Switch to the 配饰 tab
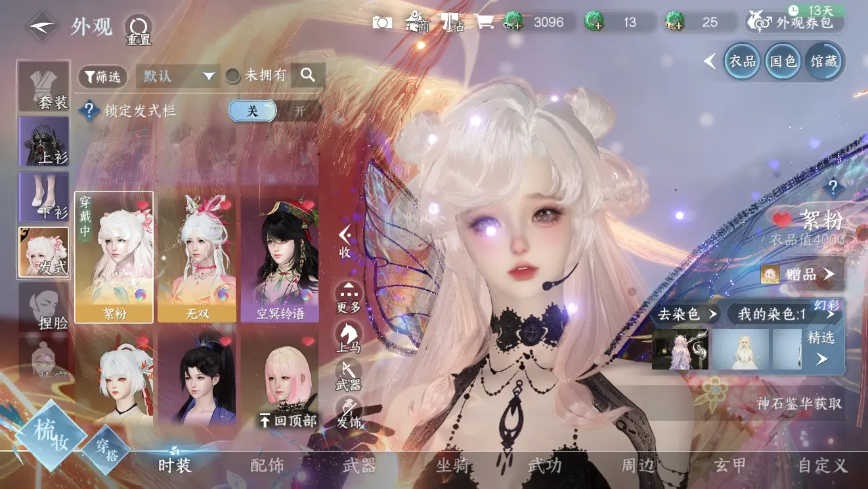The height and width of the screenshot is (489, 868). (267, 465)
